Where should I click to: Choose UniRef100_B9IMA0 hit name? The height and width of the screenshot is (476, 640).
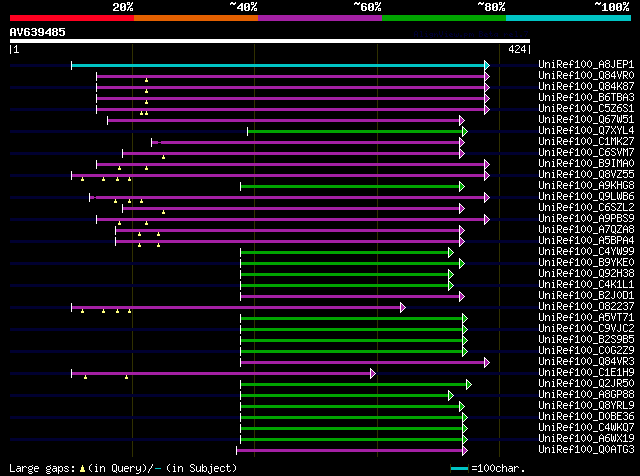tap(586, 163)
